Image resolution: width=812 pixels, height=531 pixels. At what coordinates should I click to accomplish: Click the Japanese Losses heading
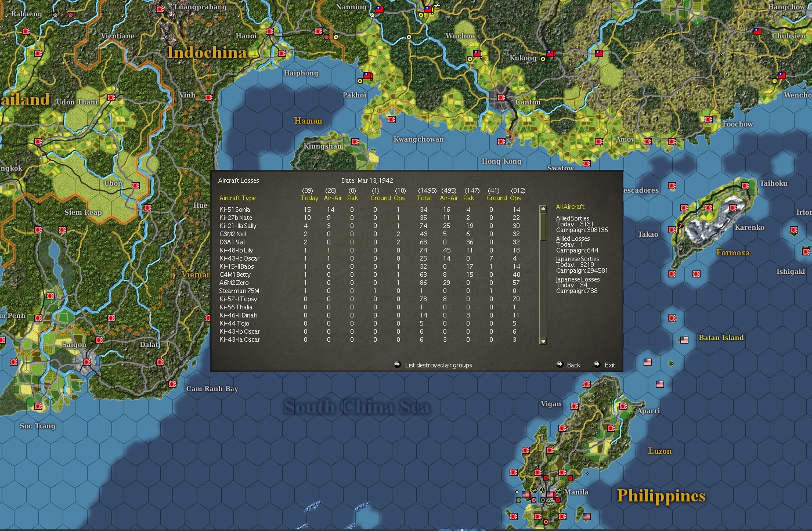point(578,279)
